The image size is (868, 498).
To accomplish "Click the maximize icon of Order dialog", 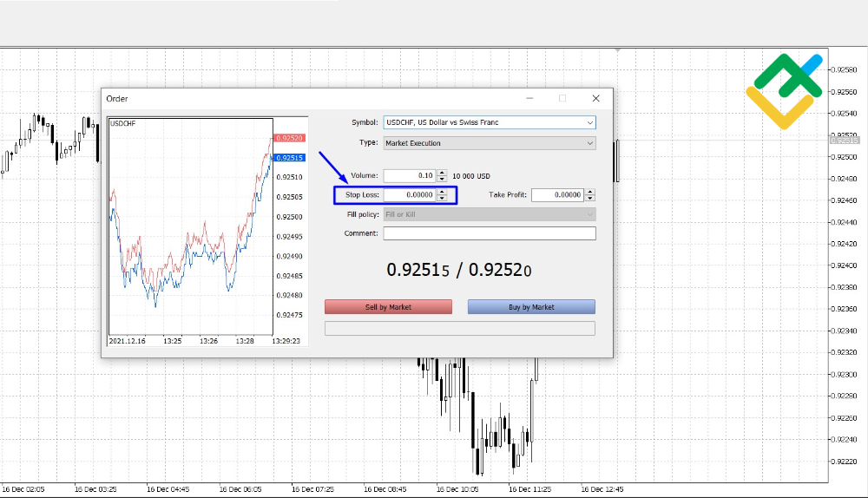I will (562, 99).
